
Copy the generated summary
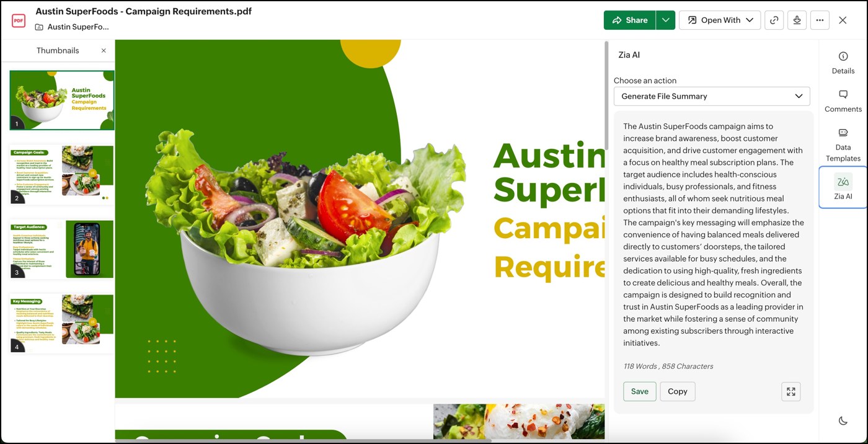click(678, 391)
